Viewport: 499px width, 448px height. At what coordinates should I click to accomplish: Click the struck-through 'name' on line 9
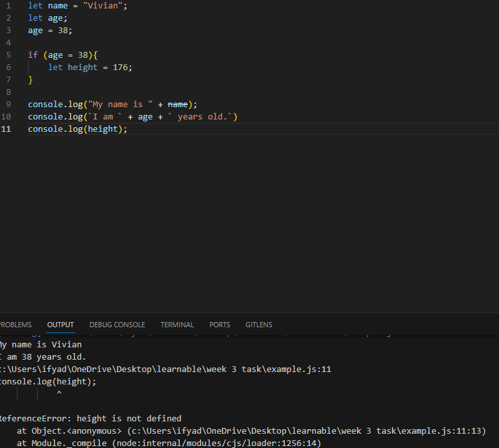[x=178, y=105]
